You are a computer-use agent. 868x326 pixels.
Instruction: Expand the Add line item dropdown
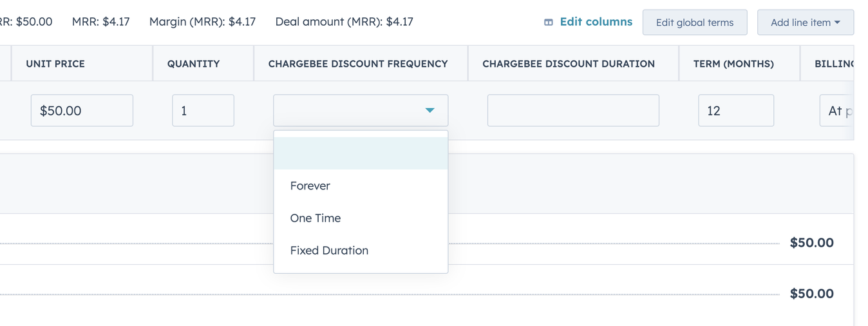806,23
